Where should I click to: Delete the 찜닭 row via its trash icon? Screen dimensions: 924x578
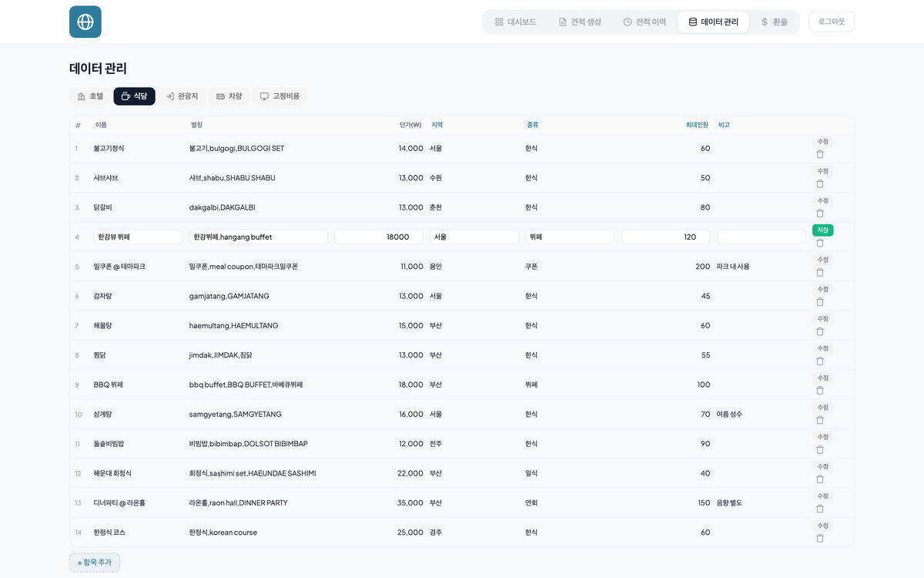(x=820, y=361)
